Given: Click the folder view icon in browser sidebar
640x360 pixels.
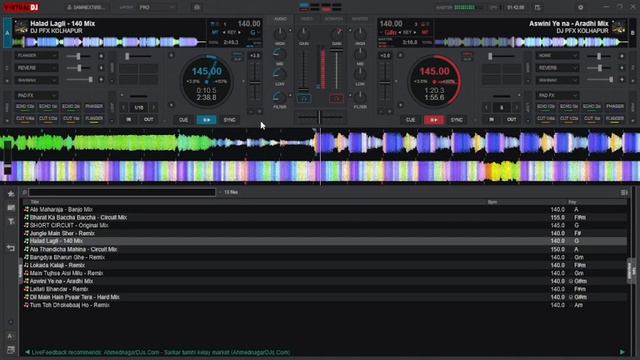Looking at the screenshot, I should click(11, 208).
